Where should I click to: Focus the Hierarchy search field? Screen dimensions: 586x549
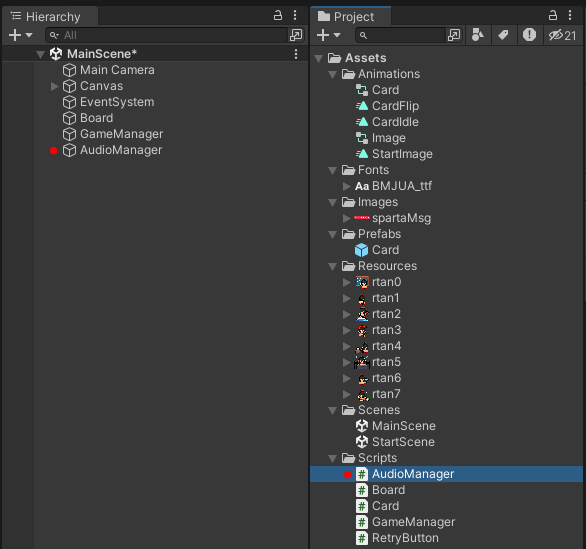(166, 35)
